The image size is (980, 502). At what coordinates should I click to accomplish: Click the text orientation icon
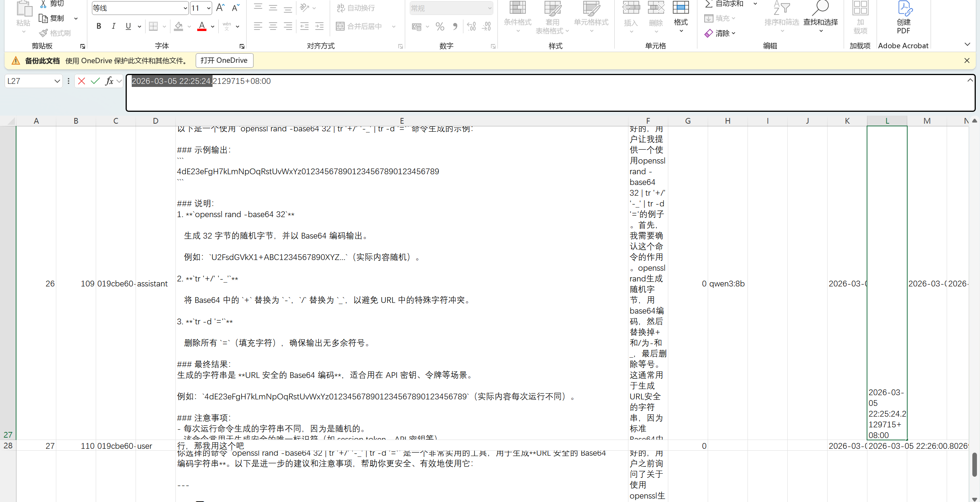[x=305, y=8]
